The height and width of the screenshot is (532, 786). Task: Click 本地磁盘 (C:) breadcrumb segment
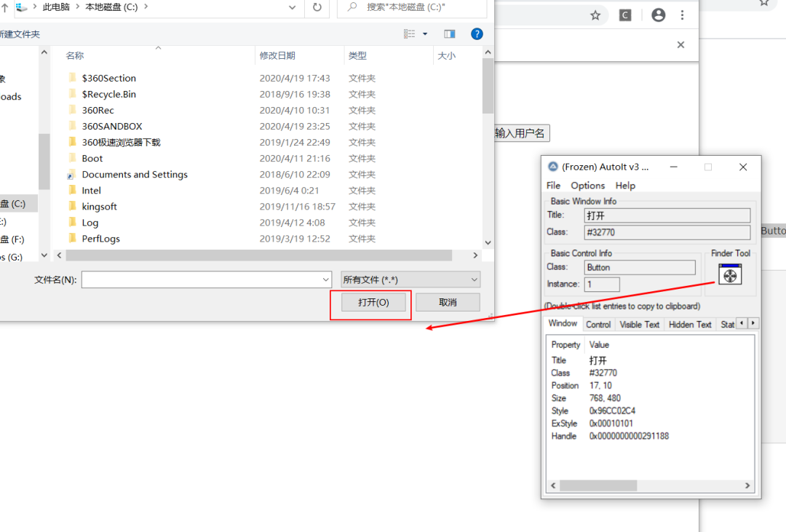111,7
